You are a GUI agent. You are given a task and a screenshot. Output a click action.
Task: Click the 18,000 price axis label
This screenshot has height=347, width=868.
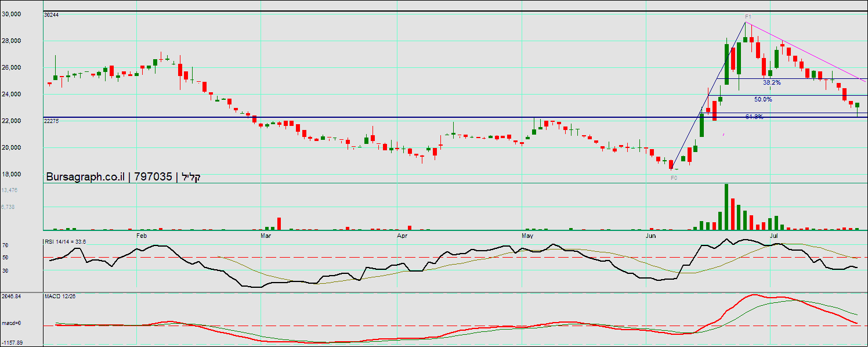coord(12,174)
